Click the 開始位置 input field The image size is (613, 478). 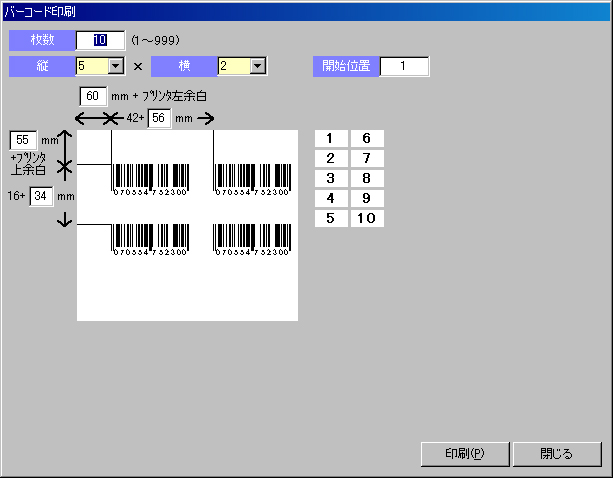pos(404,66)
